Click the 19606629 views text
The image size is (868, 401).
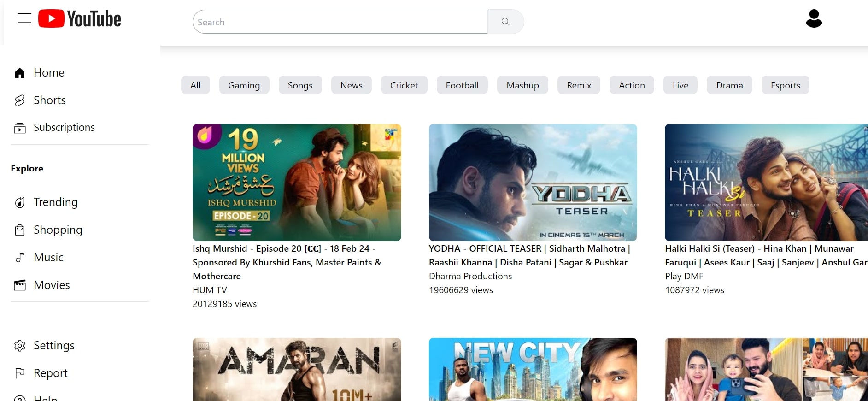click(461, 290)
